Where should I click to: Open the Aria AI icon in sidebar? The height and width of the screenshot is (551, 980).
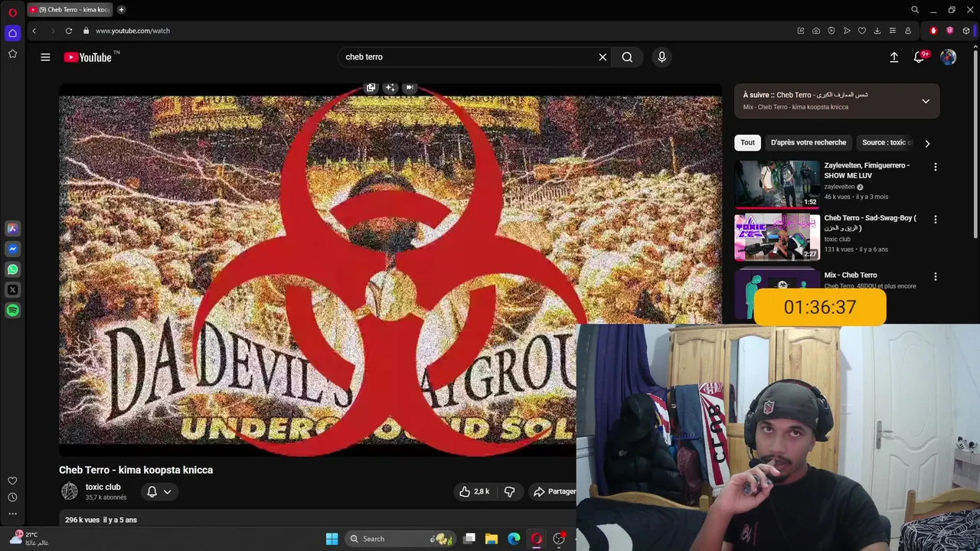click(x=12, y=228)
